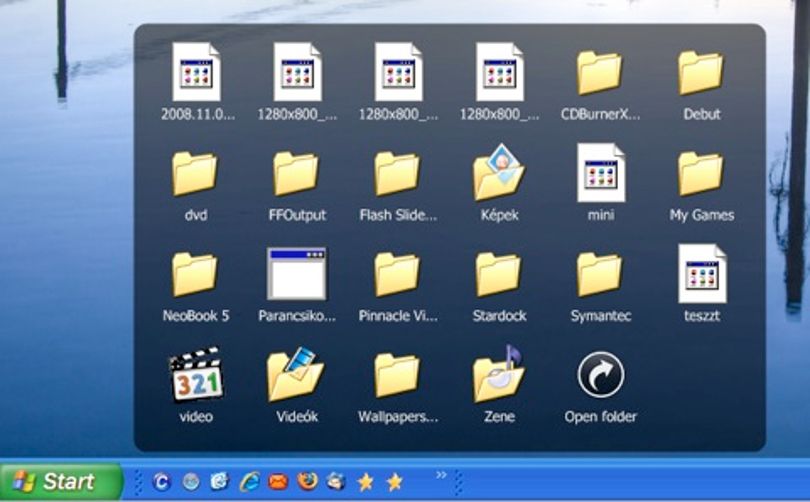810x502 pixels.
Task: Launch Internet Explorer from quick launch
Action: tap(250, 482)
